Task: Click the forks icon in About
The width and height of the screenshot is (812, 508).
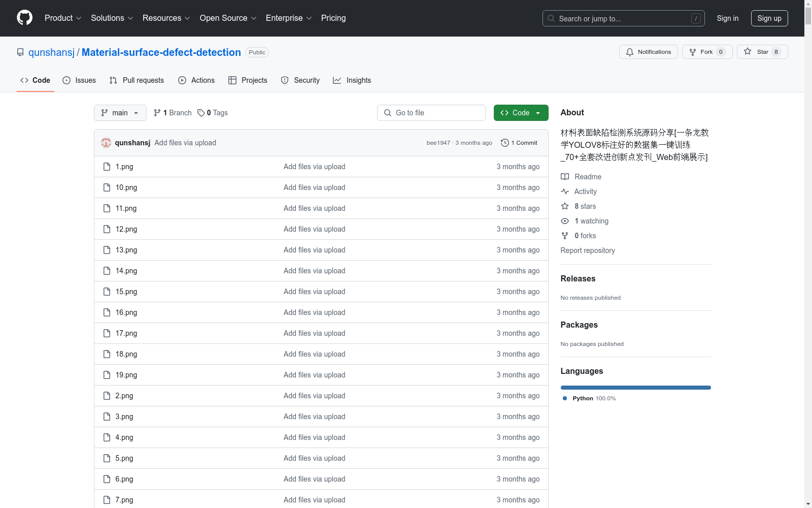Action: coord(565,236)
